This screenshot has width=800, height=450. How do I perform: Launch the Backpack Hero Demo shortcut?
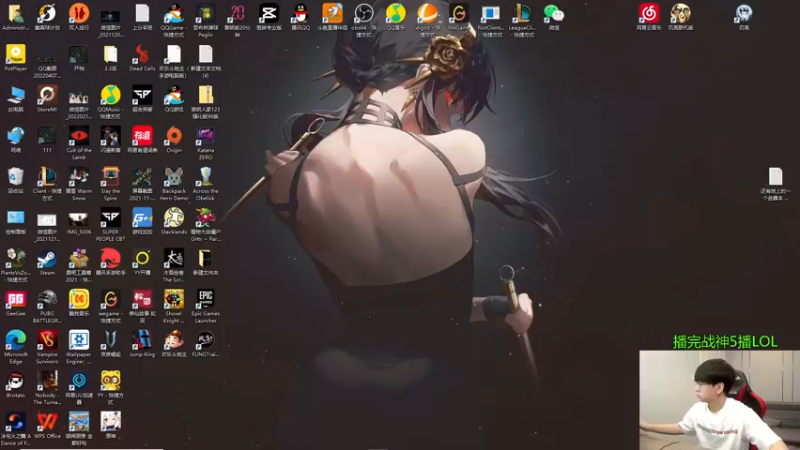(173, 177)
